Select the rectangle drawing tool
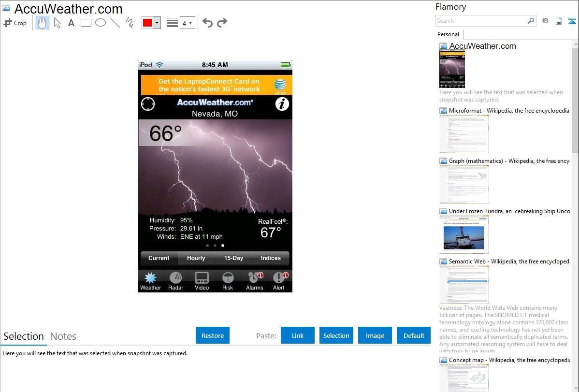 pos(86,23)
